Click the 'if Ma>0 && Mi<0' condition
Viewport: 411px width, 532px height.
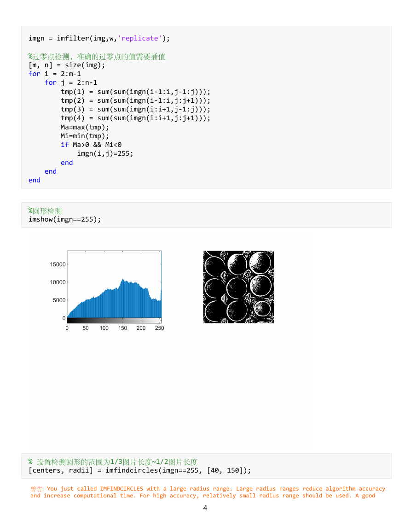click(x=91, y=145)
